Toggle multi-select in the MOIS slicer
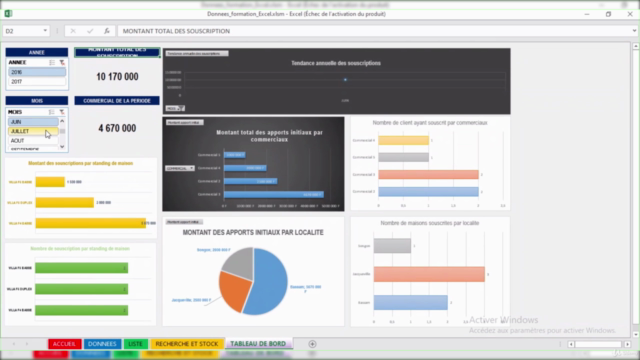640x360 pixels. [52, 112]
